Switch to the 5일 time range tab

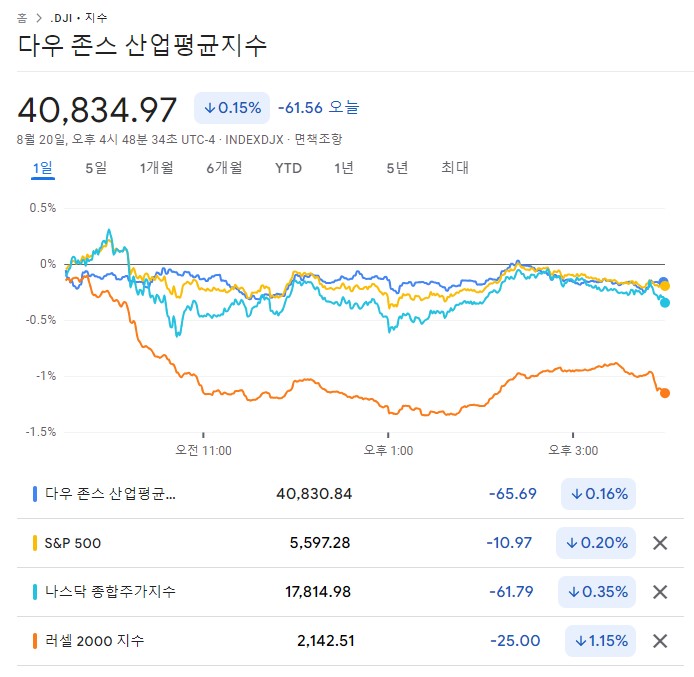(x=96, y=168)
